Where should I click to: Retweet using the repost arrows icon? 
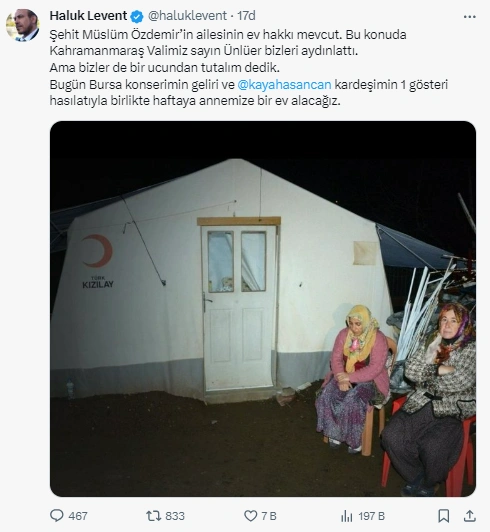tap(153, 516)
